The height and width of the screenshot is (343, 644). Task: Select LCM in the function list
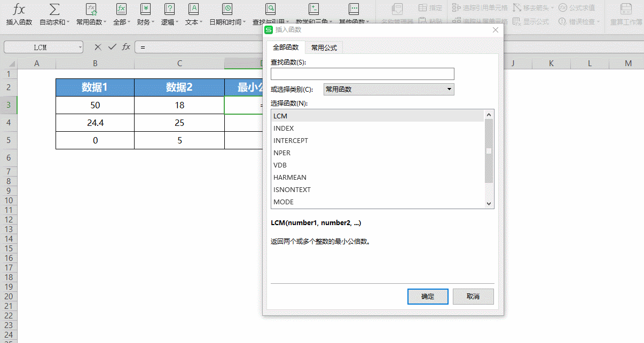point(377,116)
